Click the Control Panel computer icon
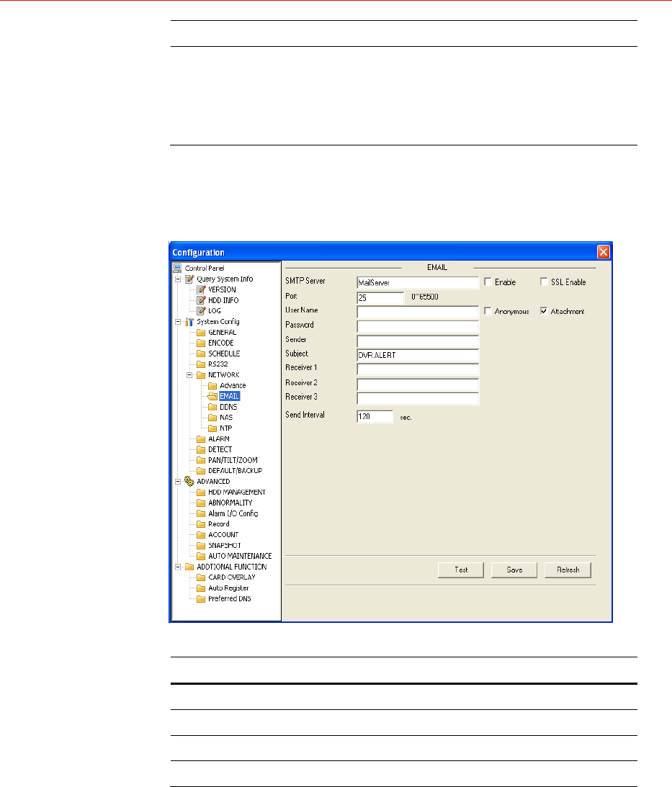 [177, 268]
